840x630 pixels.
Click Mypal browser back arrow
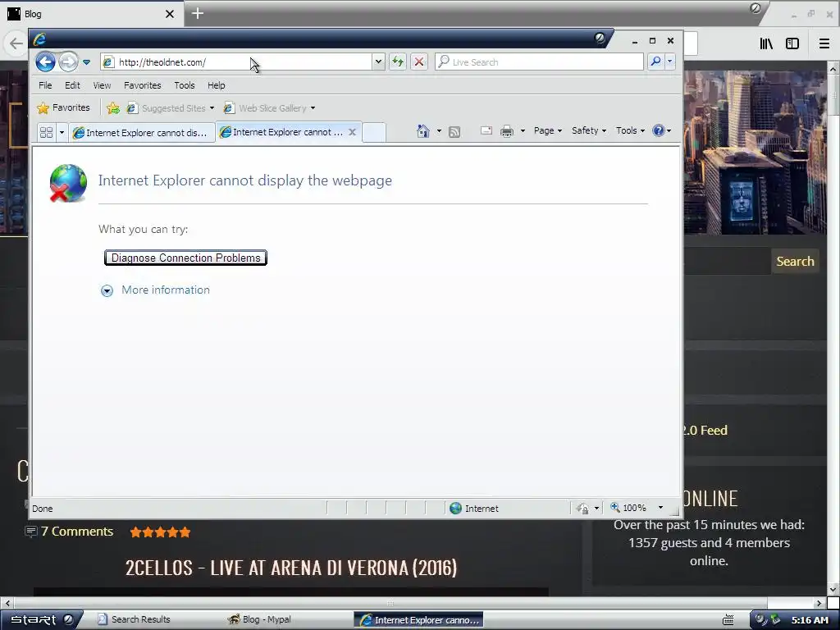click(16, 43)
